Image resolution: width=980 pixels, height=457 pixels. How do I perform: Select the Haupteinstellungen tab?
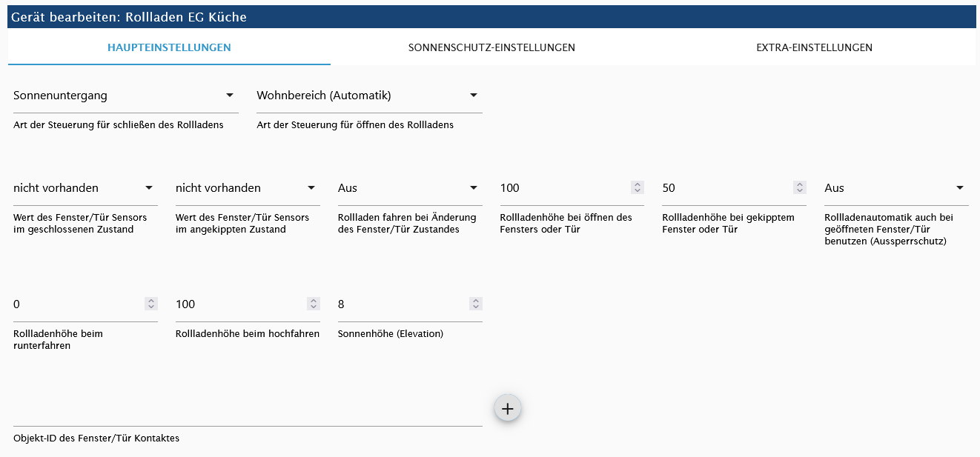(x=169, y=47)
